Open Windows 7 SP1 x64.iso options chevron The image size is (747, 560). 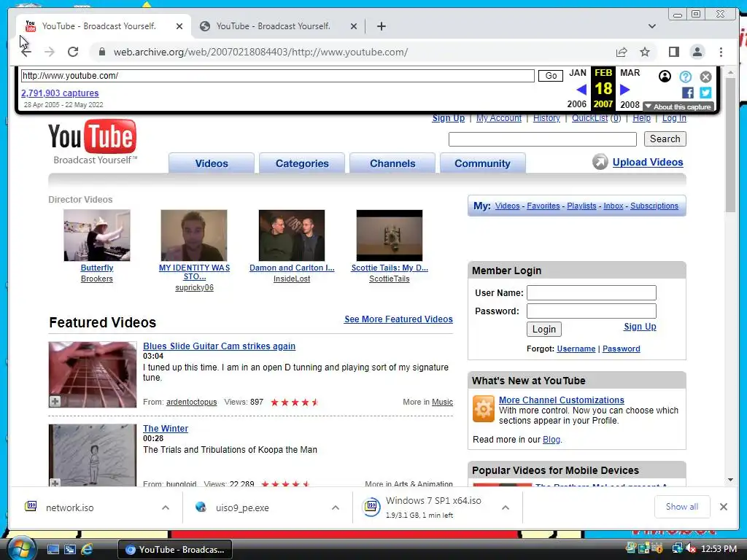pos(506,507)
